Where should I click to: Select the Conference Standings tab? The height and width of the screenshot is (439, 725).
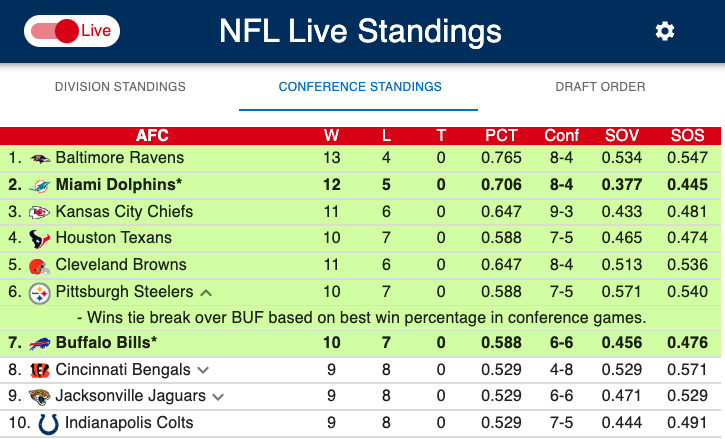point(360,87)
